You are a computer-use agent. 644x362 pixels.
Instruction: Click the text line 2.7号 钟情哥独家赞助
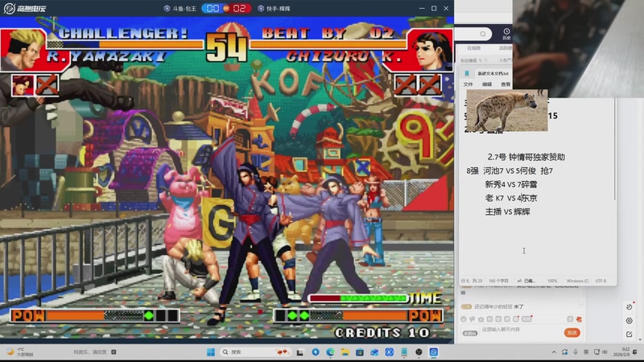[526, 157]
